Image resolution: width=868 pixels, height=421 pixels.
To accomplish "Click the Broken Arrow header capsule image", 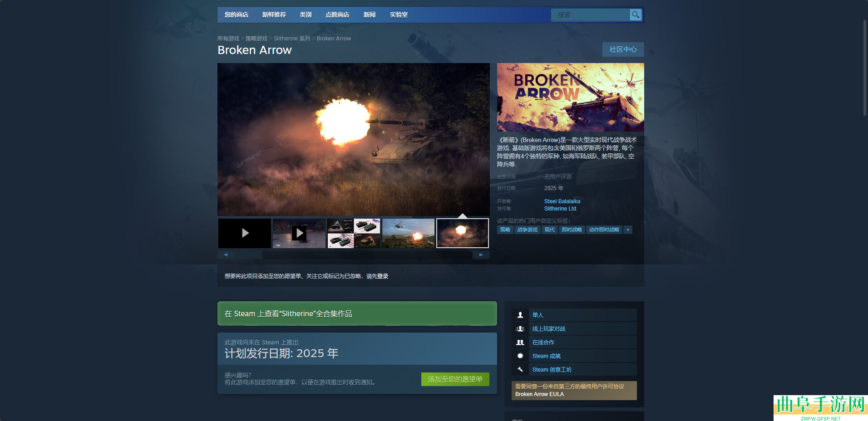I will pos(571,97).
